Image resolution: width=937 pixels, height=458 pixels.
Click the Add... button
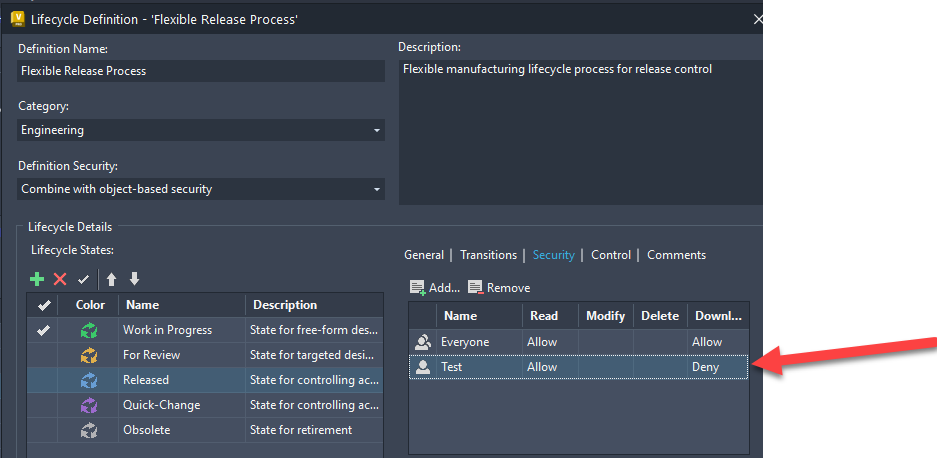click(435, 288)
